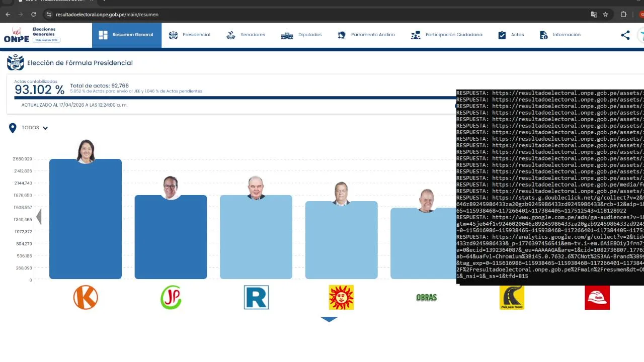Click the Senadores icon

coord(231,35)
